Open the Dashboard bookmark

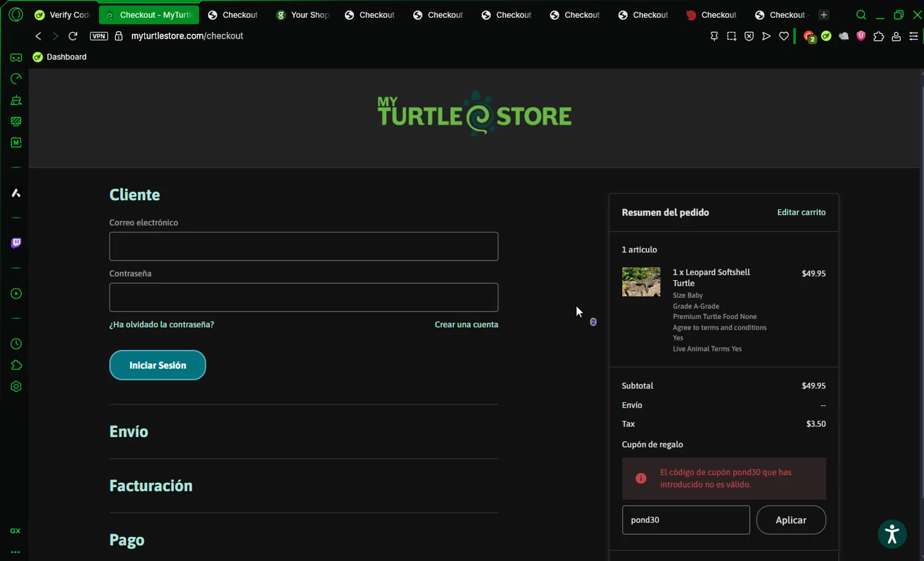(x=60, y=57)
